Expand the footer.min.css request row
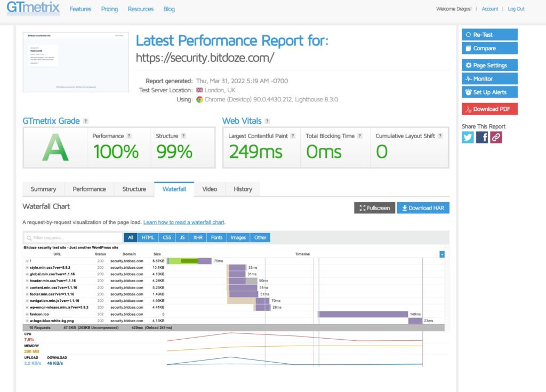 [x=27, y=294]
